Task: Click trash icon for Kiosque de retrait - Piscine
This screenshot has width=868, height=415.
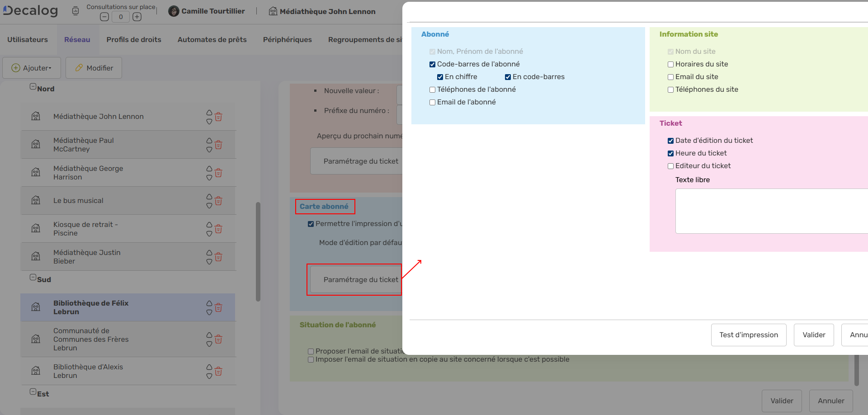Action: click(218, 229)
